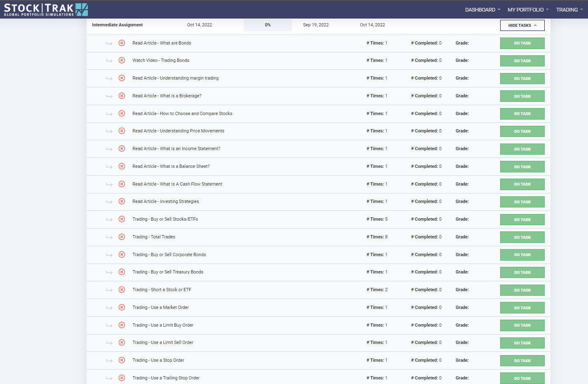The image size is (588, 384).
Task: Click the StockTrak logo
Action: [46, 9]
